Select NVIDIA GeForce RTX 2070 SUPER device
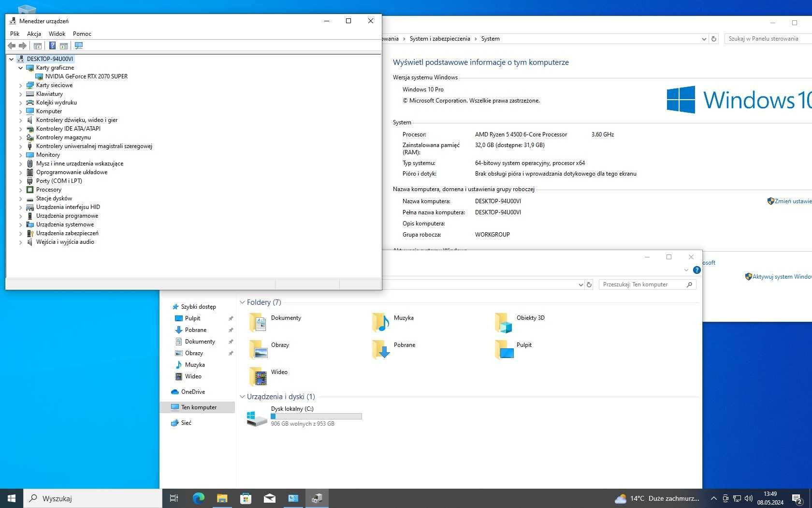 (x=87, y=76)
